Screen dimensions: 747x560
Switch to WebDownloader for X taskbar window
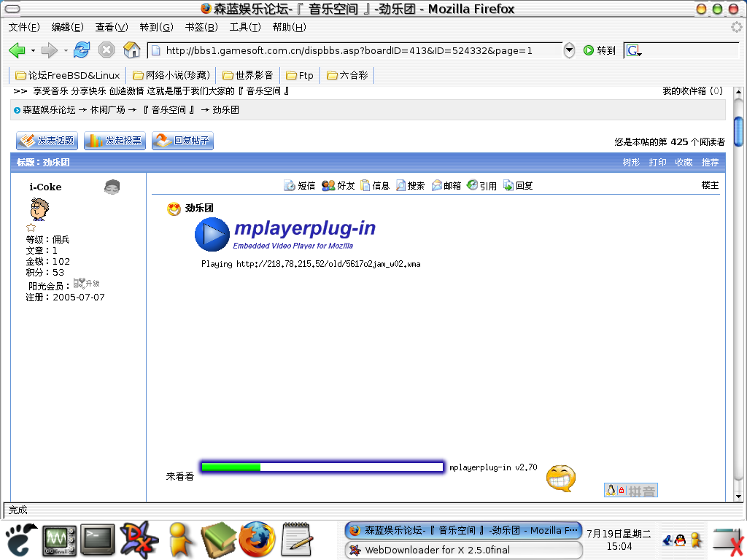point(463,550)
